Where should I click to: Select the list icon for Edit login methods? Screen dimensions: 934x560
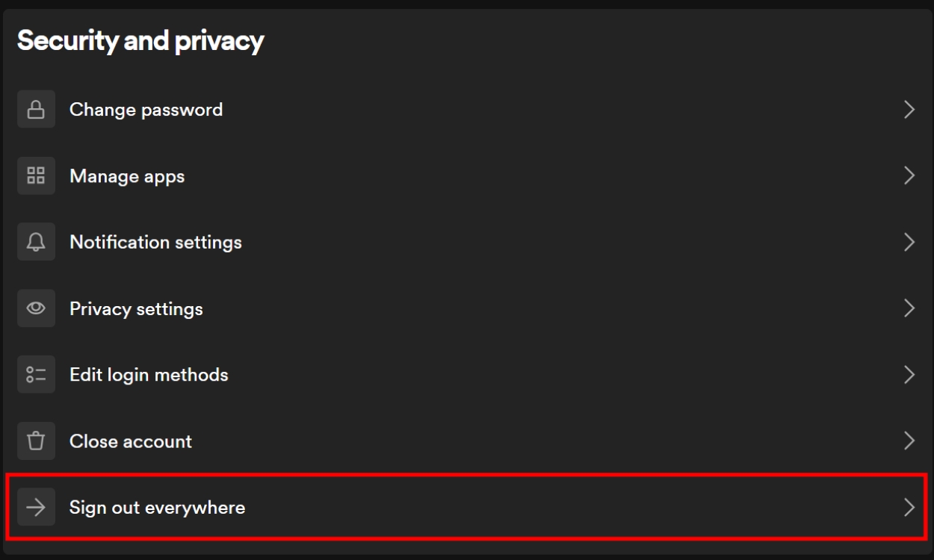tap(37, 374)
